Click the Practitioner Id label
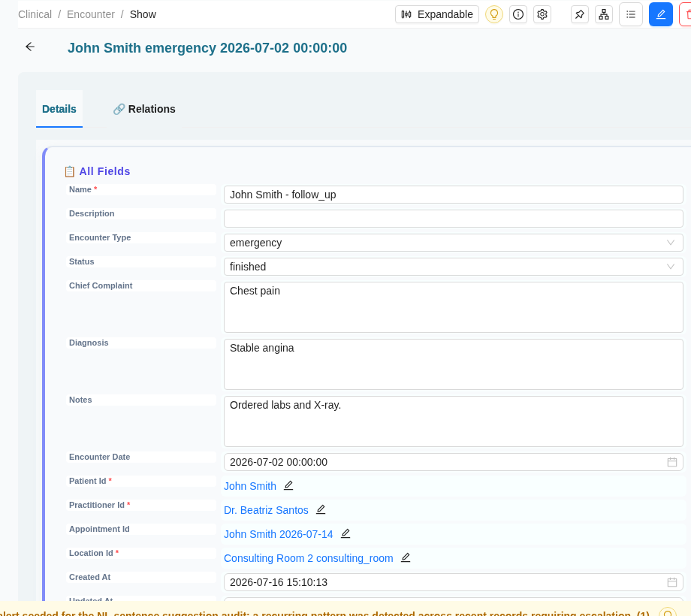Viewport: 691px width, 616px height. [x=100, y=505]
